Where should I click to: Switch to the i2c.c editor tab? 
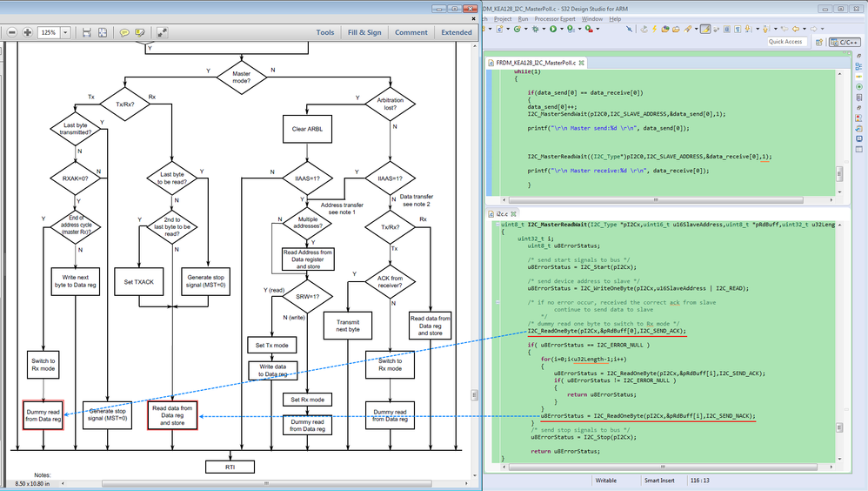point(502,214)
